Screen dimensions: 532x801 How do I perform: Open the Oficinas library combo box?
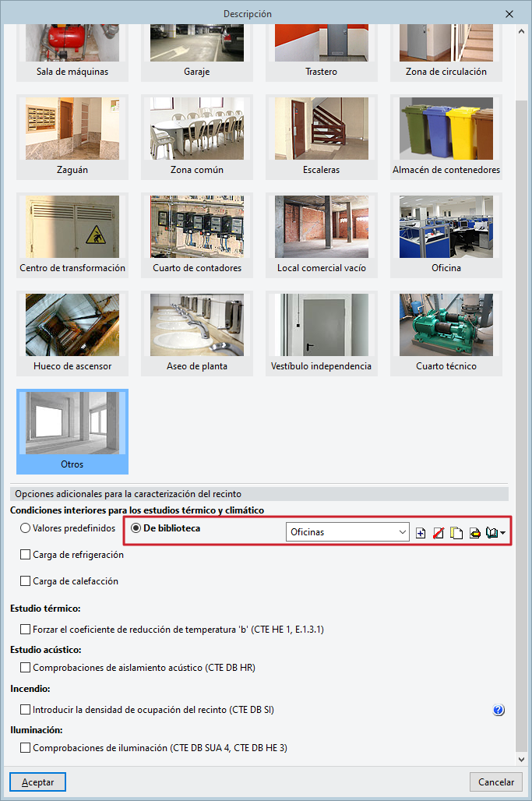pos(347,531)
